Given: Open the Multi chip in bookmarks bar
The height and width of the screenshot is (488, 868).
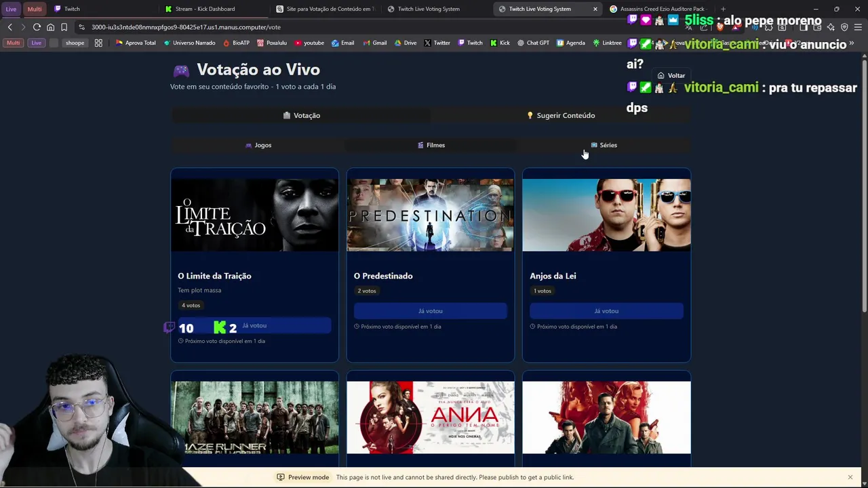Looking at the screenshot, I should click(x=13, y=43).
